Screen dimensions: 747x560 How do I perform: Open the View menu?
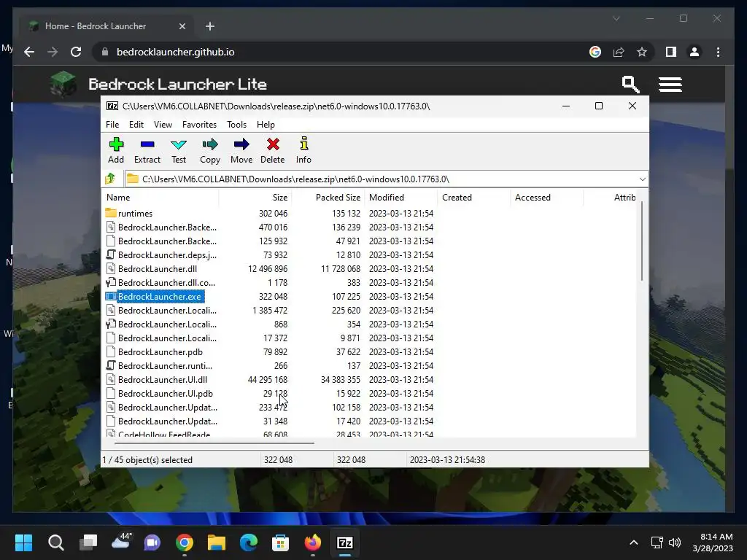pyautogui.click(x=163, y=124)
